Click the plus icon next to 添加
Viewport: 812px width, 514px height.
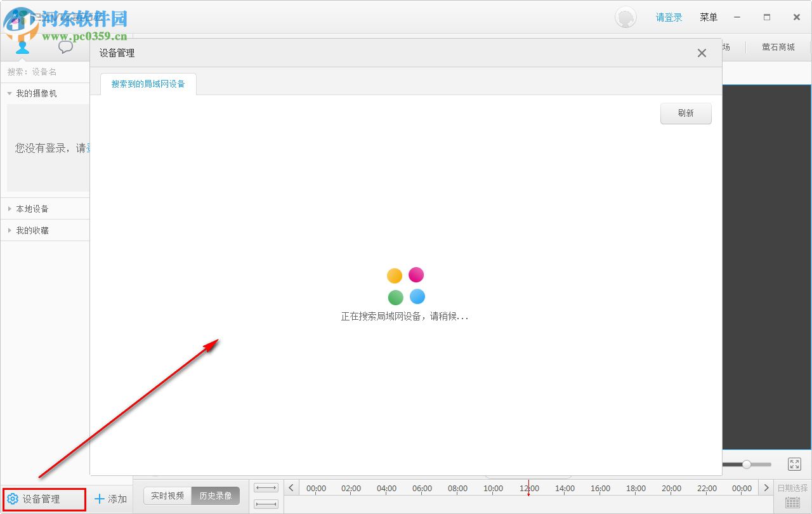tap(99, 499)
